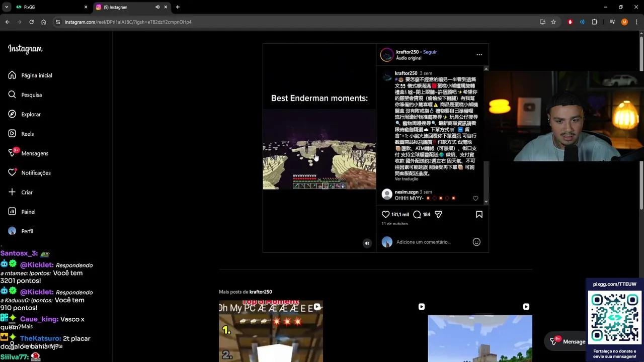The height and width of the screenshot is (362, 644).
Task: Share the reel with send icon
Action: pyautogui.click(x=438, y=215)
